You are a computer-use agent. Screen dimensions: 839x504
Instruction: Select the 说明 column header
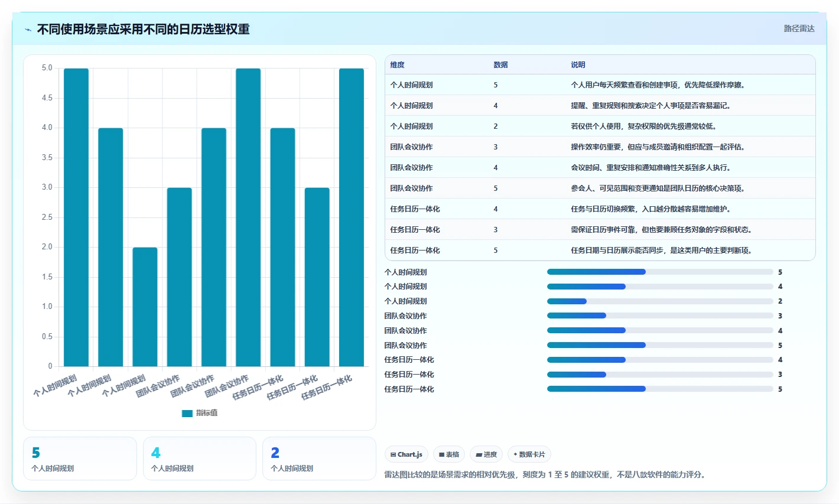click(x=578, y=65)
